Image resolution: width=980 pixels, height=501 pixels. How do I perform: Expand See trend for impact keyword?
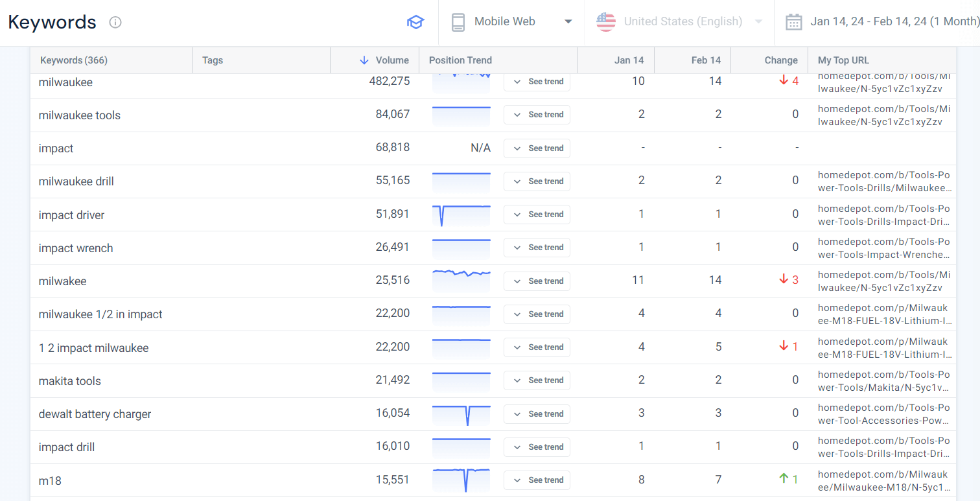pos(537,148)
